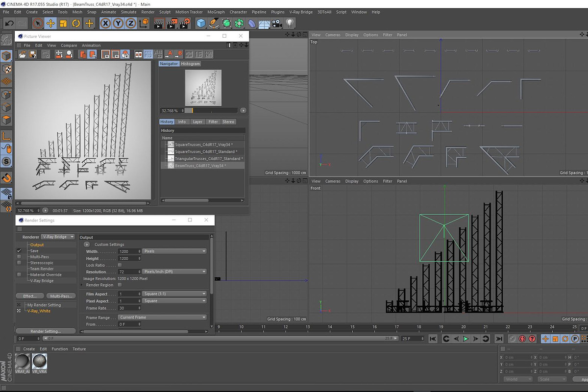Toggle the Z axis lock
The width and height of the screenshot is (588, 392).
[x=130, y=23]
